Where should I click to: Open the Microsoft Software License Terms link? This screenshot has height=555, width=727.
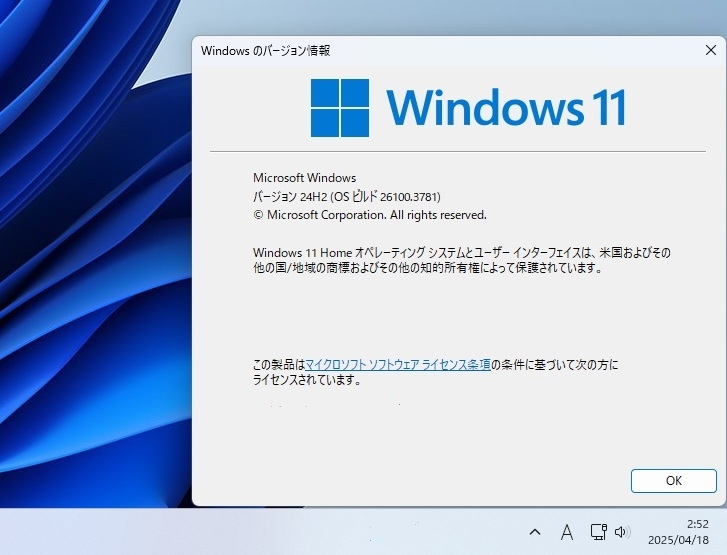coord(398,365)
